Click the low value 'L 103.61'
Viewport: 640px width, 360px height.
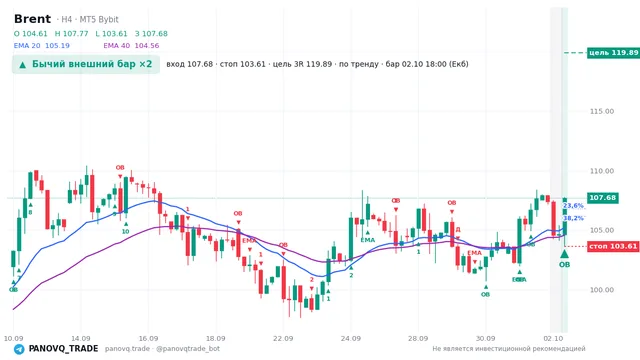(x=111, y=33)
